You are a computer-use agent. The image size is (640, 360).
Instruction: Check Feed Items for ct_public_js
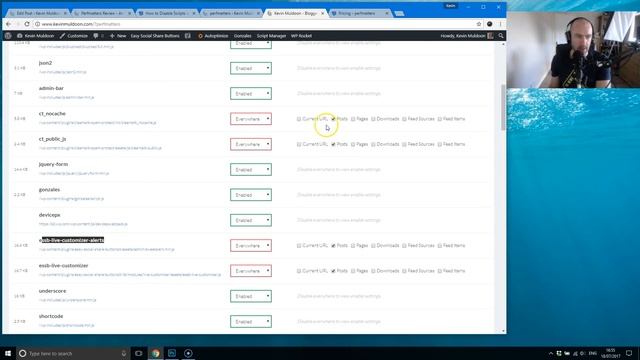click(440, 144)
